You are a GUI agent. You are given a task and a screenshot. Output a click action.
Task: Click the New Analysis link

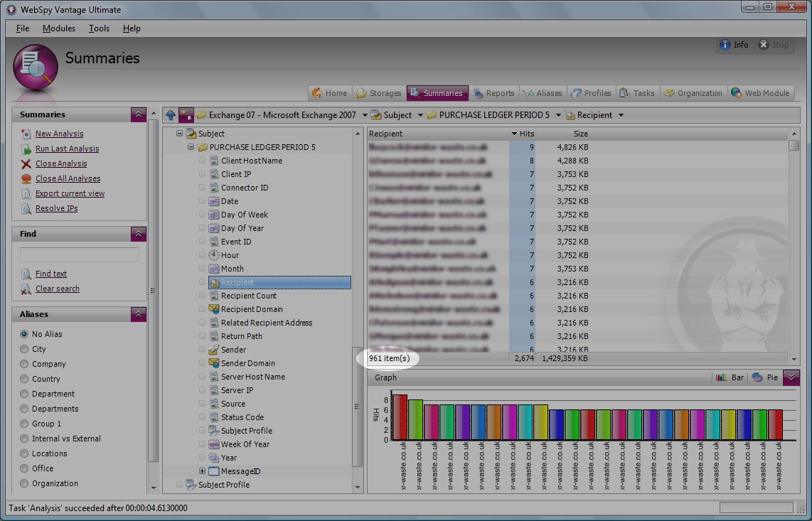60,134
